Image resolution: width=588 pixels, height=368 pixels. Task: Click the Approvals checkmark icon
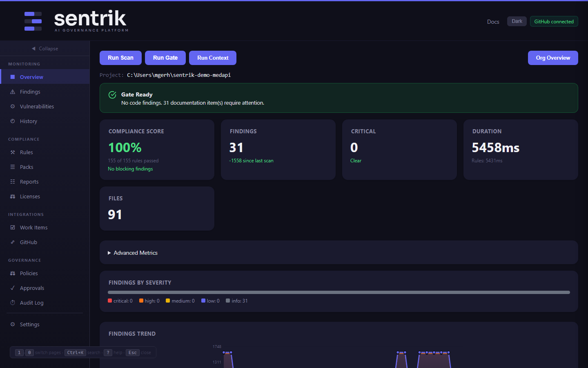pyautogui.click(x=13, y=288)
